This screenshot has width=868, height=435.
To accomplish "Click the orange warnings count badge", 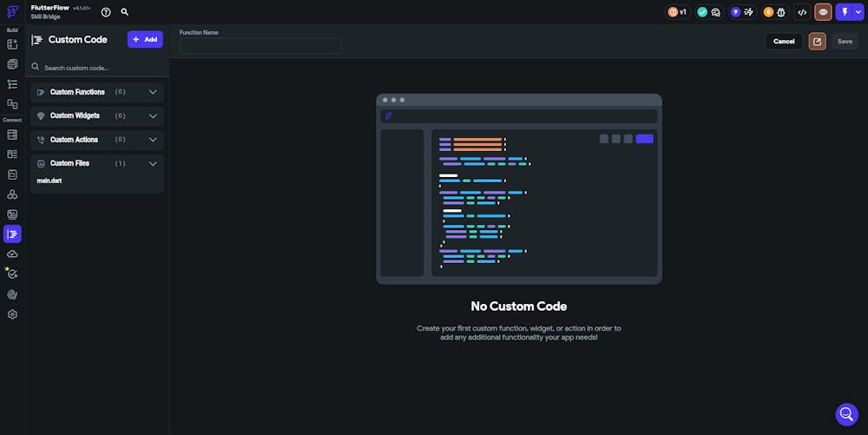I will click(768, 12).
